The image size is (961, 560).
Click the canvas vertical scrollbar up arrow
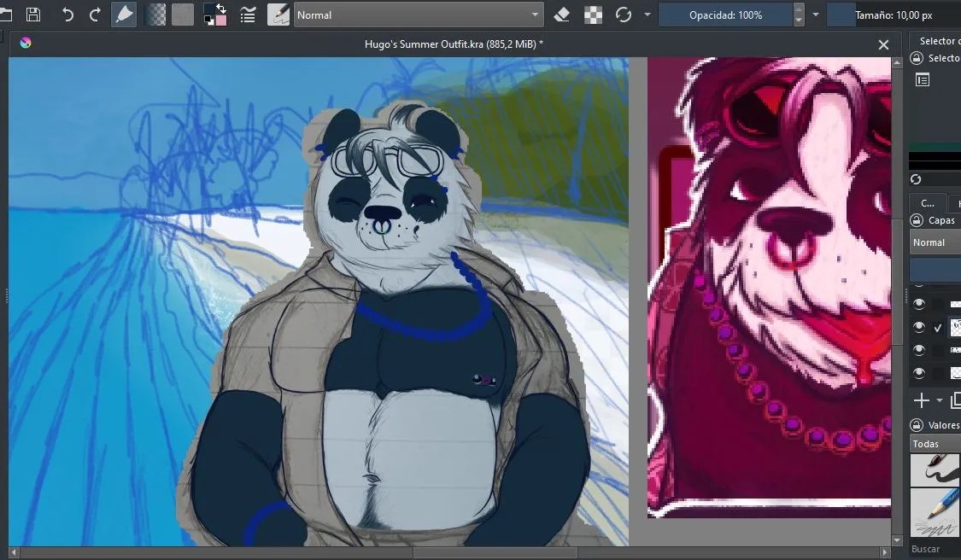897,62
